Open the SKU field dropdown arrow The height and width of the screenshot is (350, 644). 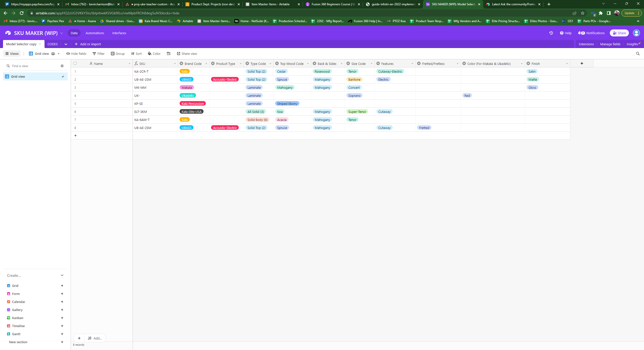coord(175,64)
